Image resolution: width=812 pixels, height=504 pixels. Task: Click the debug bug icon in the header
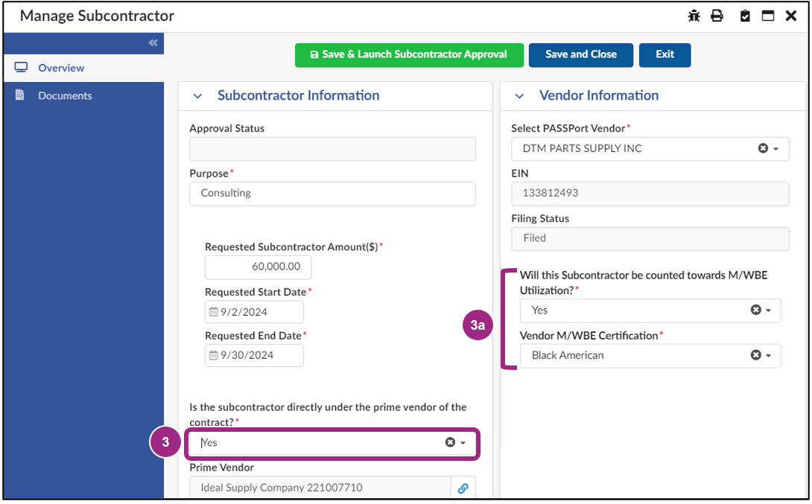pyautogui.click(x=694, y=15)
